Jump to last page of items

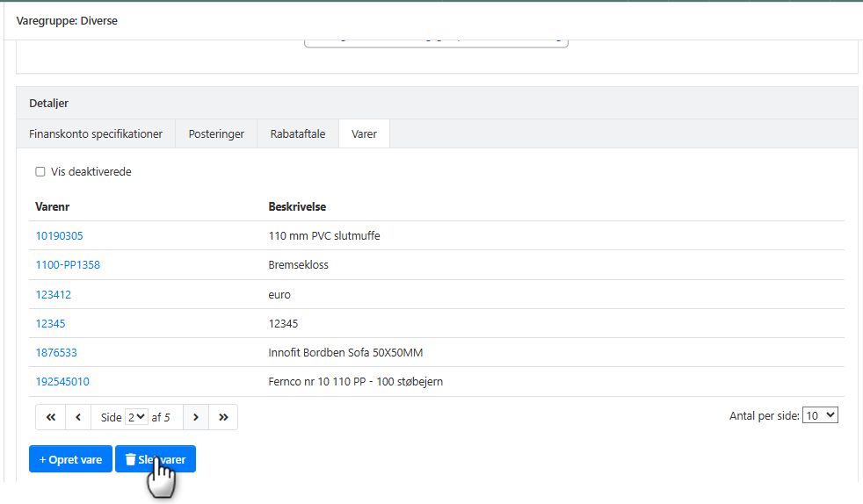[x=223, y=417]
